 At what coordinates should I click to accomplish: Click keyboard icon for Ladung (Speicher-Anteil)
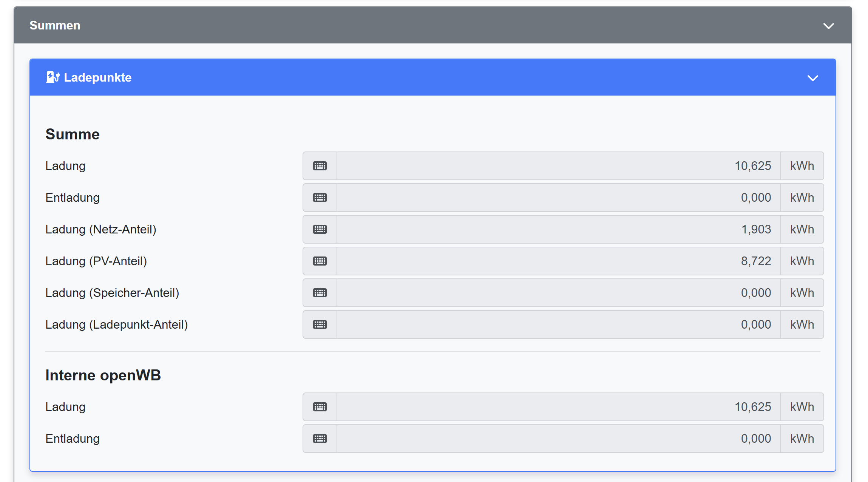click(x=320, y=293)
